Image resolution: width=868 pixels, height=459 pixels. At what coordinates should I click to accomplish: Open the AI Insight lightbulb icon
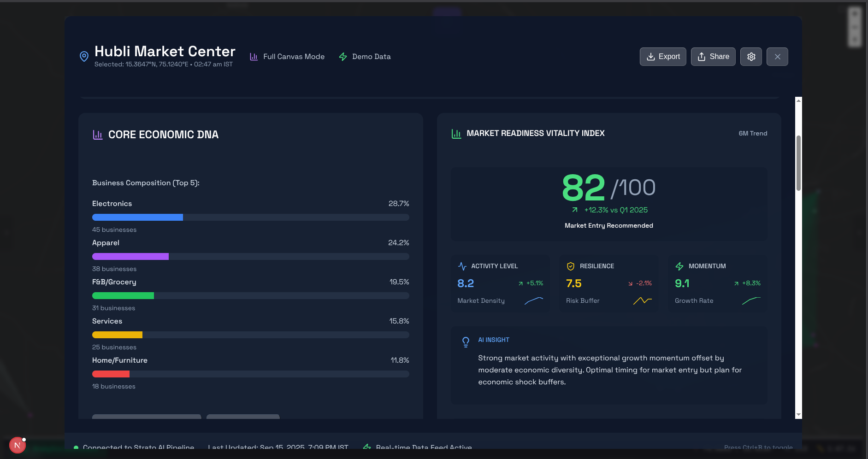[x=466, y=341]
